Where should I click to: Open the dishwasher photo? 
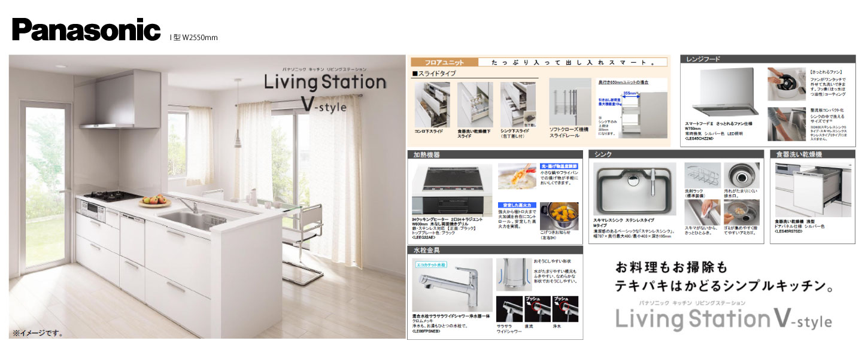point(812,190)
